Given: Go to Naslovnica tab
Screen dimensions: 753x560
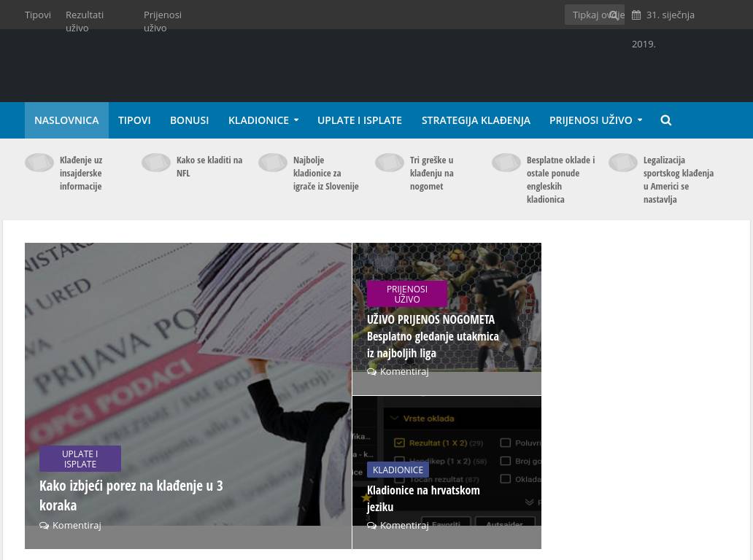Looking at the screenshot, I should pos(66,120).
